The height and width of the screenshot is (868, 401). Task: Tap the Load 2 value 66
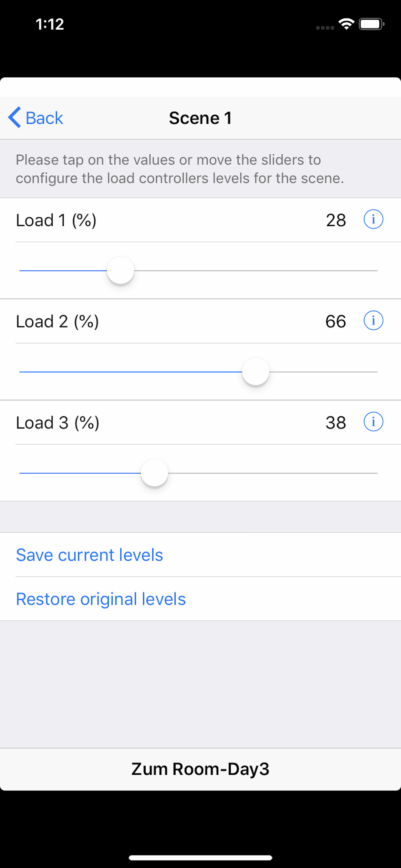[336, 321]
